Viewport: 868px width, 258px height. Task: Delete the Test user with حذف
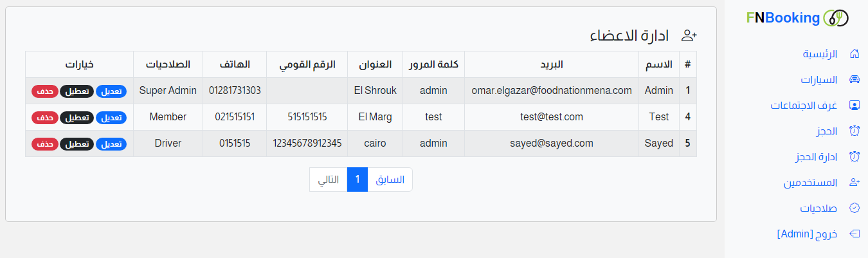(x=44, y=118)
